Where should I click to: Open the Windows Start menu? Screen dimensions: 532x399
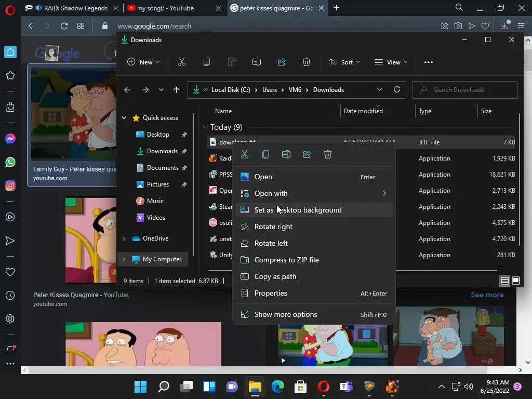point(140,387)
